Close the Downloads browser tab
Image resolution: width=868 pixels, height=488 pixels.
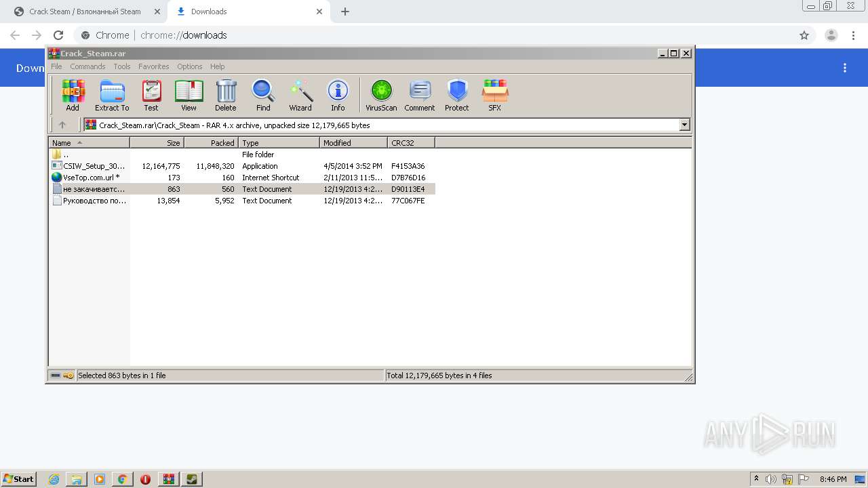(319, 12)
